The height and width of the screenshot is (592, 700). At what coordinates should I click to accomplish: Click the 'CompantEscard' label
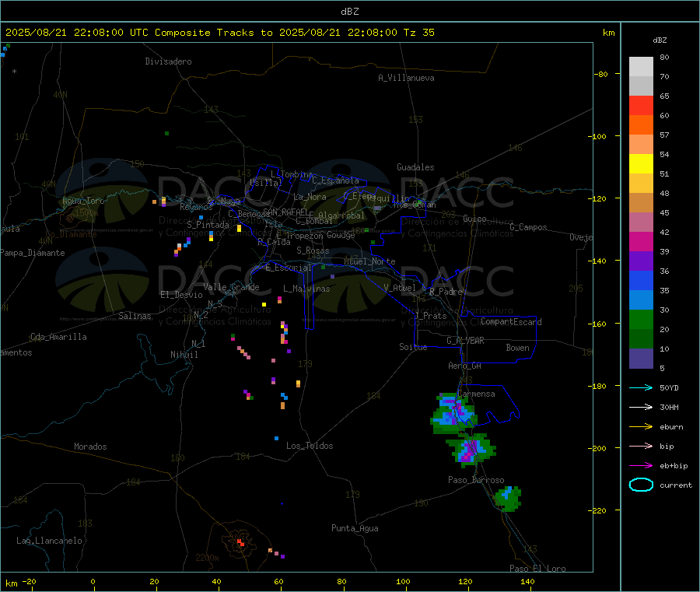point(511,322)
